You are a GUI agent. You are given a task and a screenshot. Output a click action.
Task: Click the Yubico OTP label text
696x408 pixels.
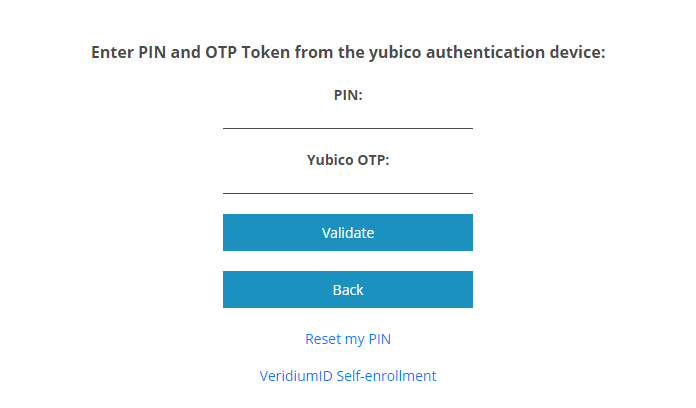[347, 159]
